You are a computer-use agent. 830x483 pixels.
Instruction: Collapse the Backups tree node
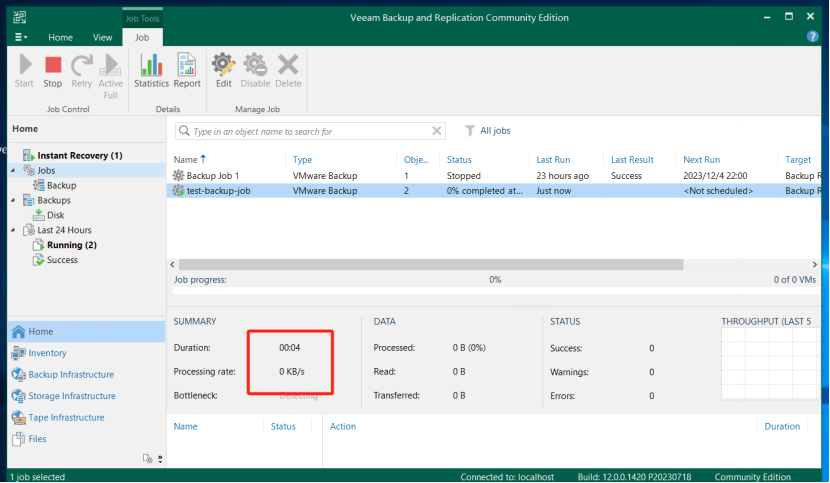(13, 200)
